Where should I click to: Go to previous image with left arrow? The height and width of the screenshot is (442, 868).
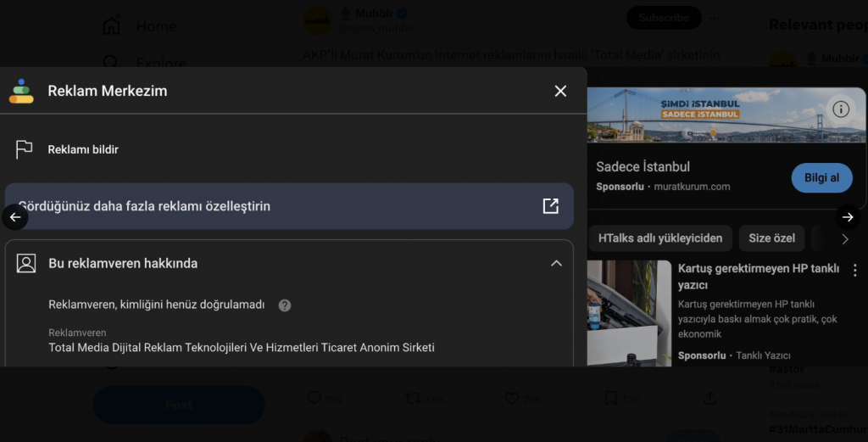[x=15, y=217]
